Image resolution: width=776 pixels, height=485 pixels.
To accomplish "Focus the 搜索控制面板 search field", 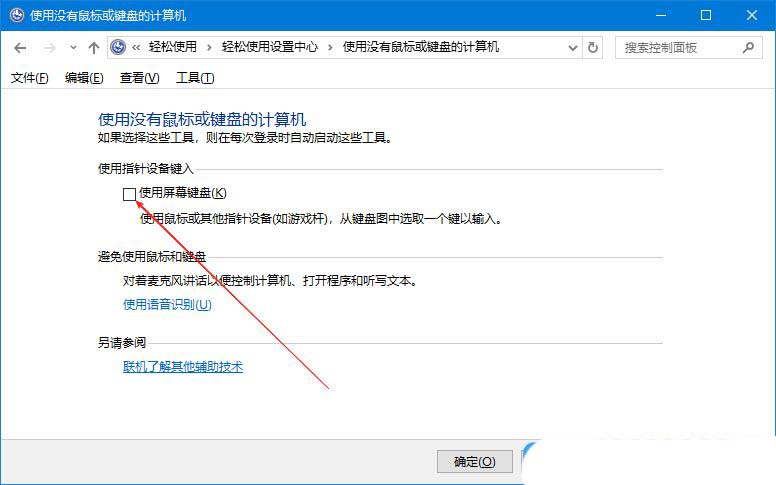I will point(675,48).
